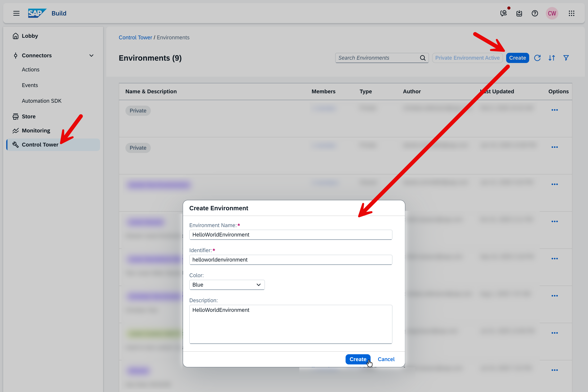Image resolution: width=588 pixels, height=392 pixels.
Task: Click the search magnifier icon
Action: click(423, 58)
